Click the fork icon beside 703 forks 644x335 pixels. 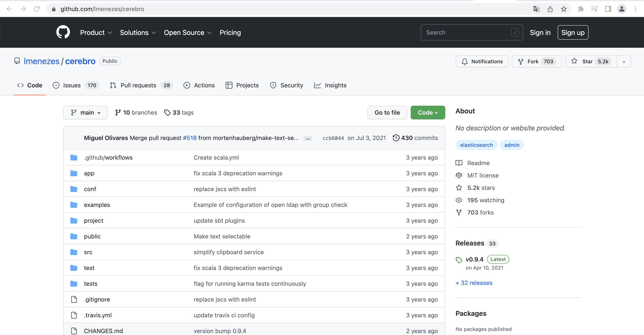[459, 212]
